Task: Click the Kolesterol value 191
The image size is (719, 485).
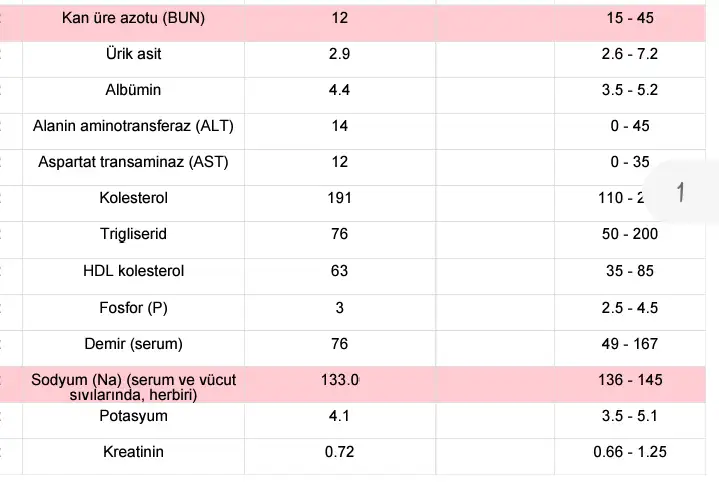Action: point(339,198)
